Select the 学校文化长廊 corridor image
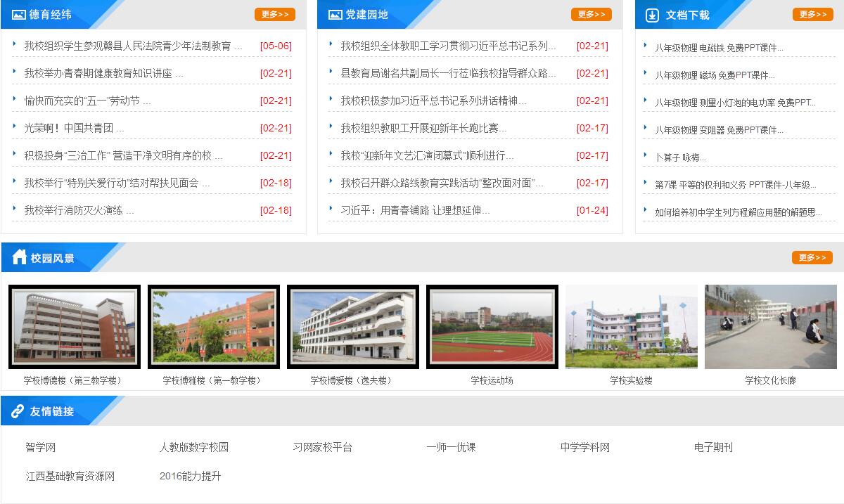Image resolution: width=844 pixels, height=504 pixels. [x=770, y=327]
